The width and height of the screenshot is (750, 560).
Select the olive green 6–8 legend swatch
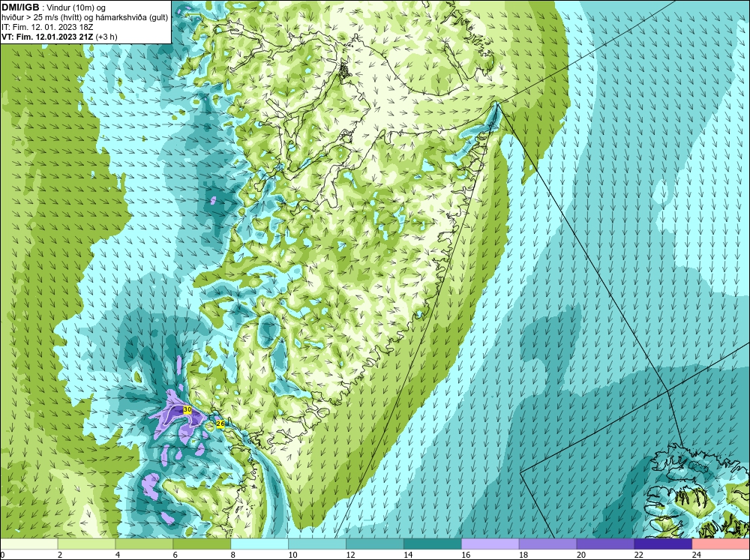click(x=202, y=544)
